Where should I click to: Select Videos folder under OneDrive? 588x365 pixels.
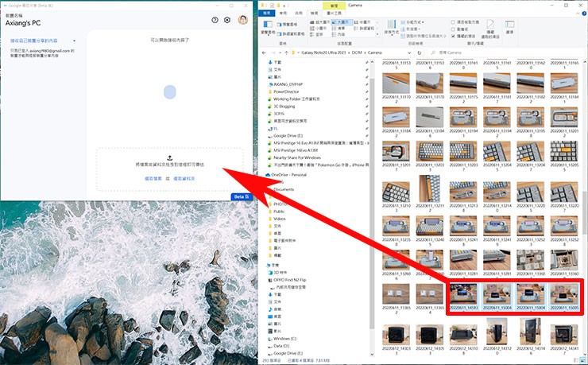[x=280, y=219]
